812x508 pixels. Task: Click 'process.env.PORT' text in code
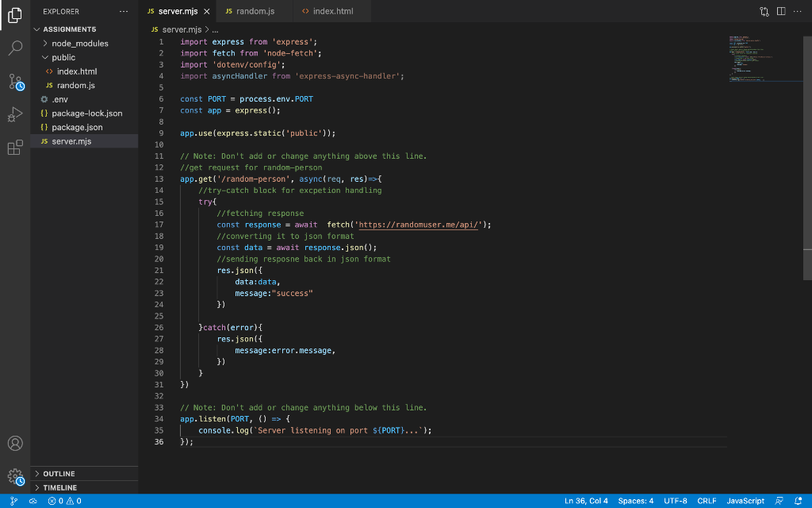point(276,99)
